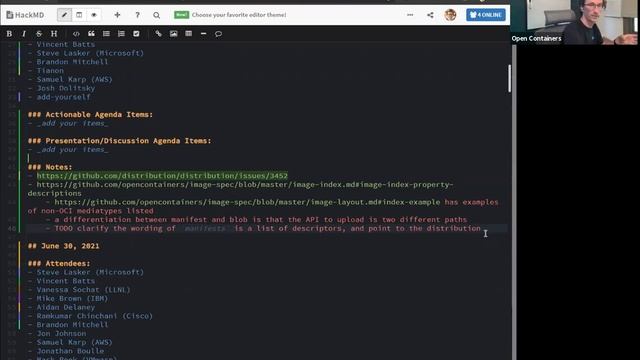Image resolution: width=640 pixels, height=360 pixels.
Task: Apply strikethrough formatting
Action: [x=39, y=34]
